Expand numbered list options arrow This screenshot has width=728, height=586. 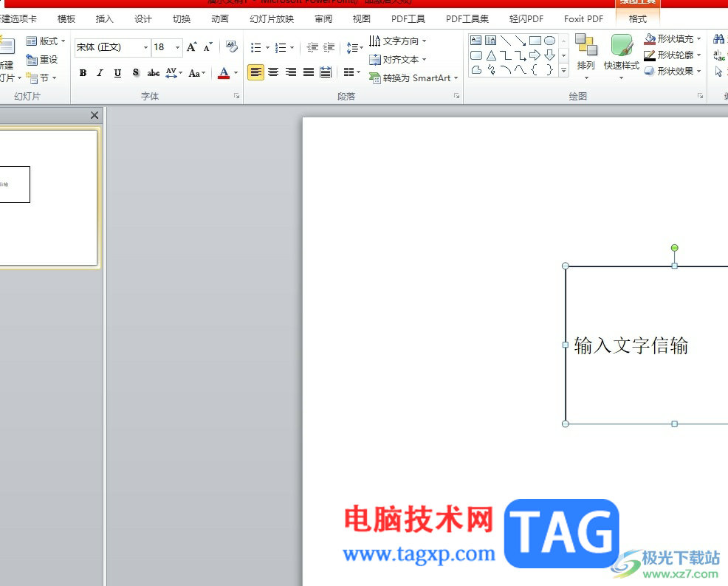pos(292,47)
